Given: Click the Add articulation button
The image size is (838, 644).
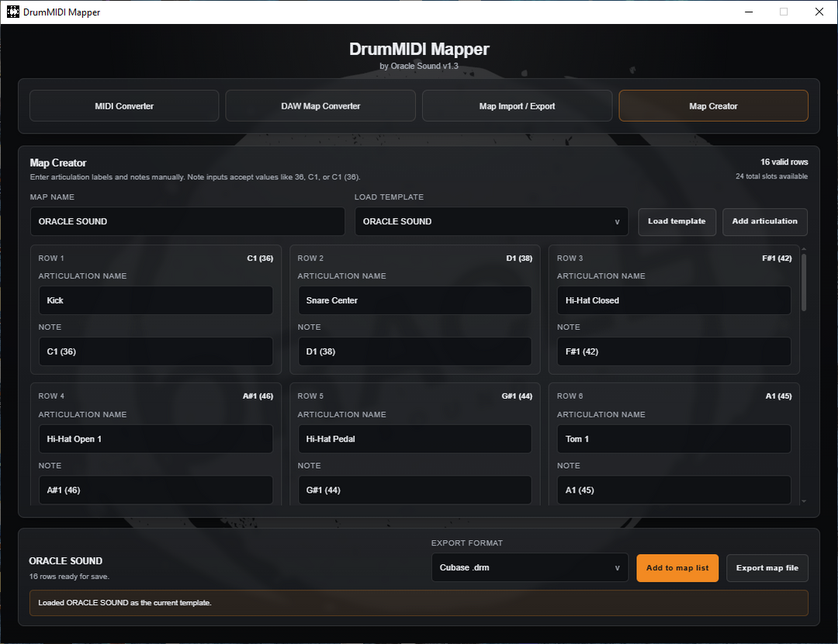Looking at the screenshot, I should [x=764, y=221].
